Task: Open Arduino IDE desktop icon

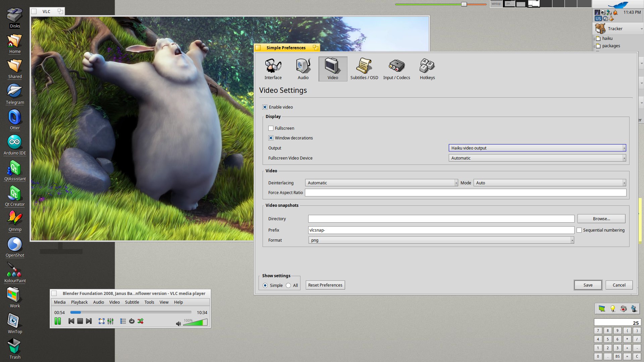Action: tap(15, 145)
